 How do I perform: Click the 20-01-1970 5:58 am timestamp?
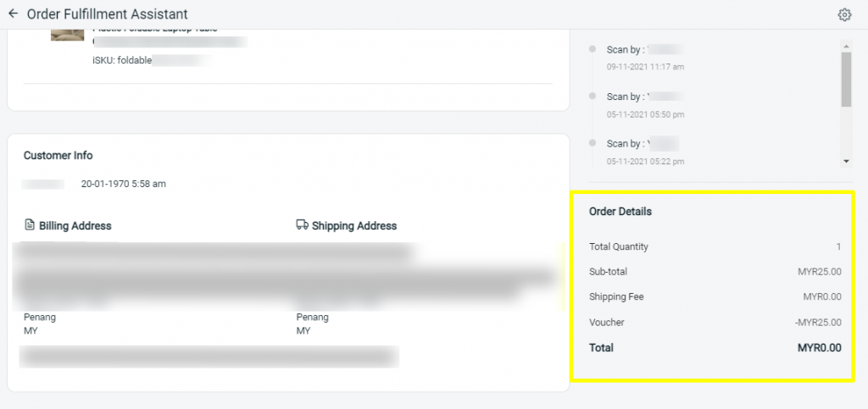[123, 183]
